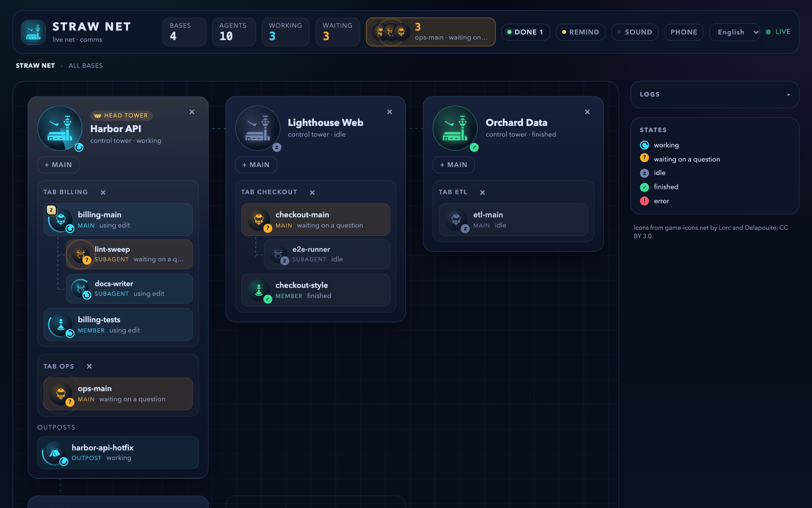Select the e2e-runner subagent avatar
812x508 pixels.
tap(278, 254)
